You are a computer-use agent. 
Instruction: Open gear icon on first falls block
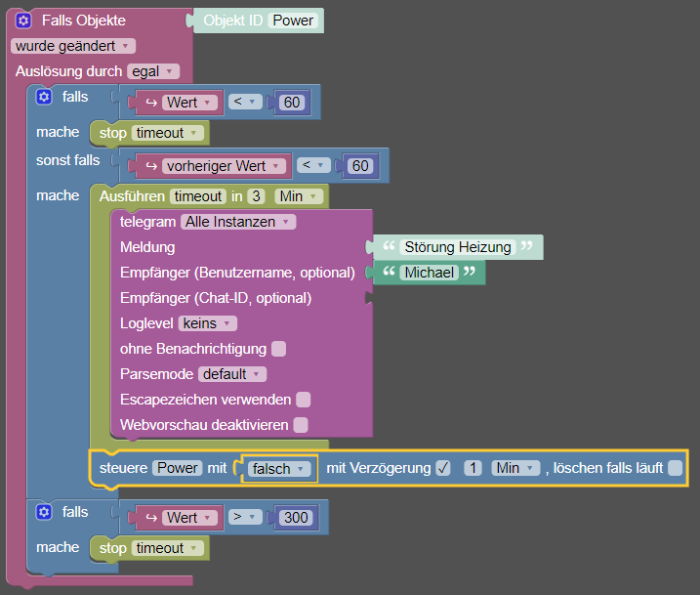coord(44,97)
